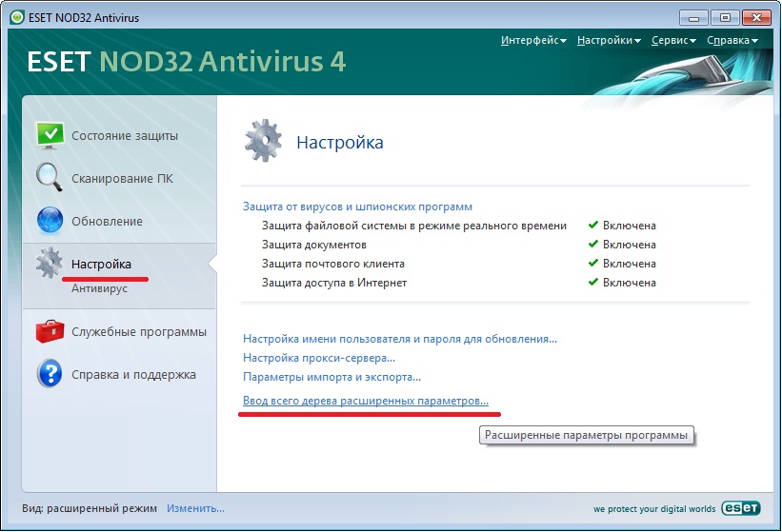The image size is (782, 532).
Task: Expand the Сервис dropdown menu
Action: (673, 40)
